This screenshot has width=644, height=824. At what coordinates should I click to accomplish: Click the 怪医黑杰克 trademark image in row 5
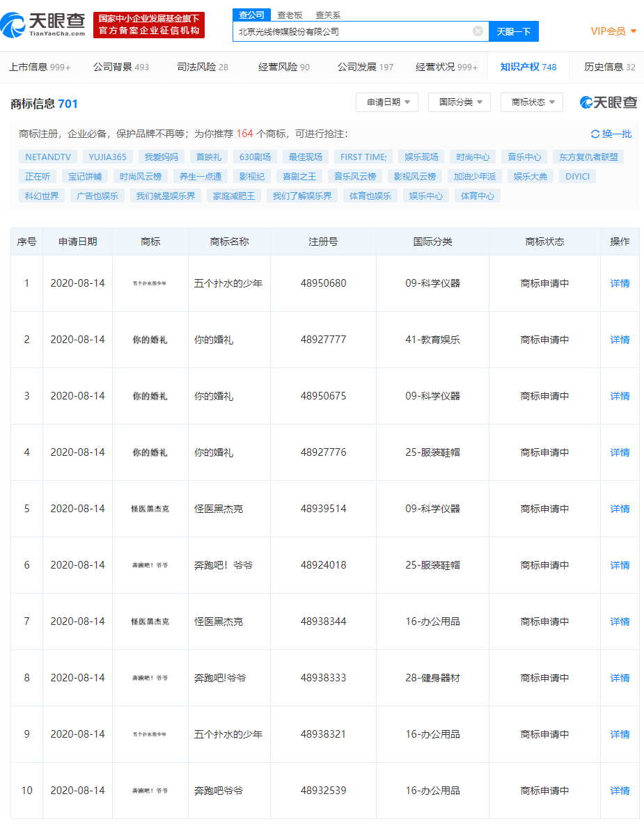[150, 509]
